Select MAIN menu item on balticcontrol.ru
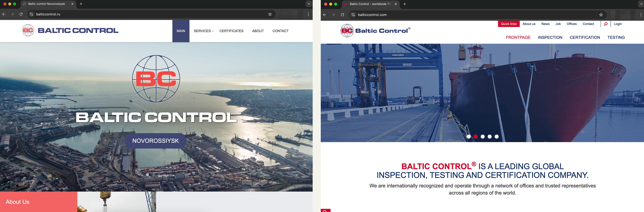The image size is (644, 212). (181, 31)
